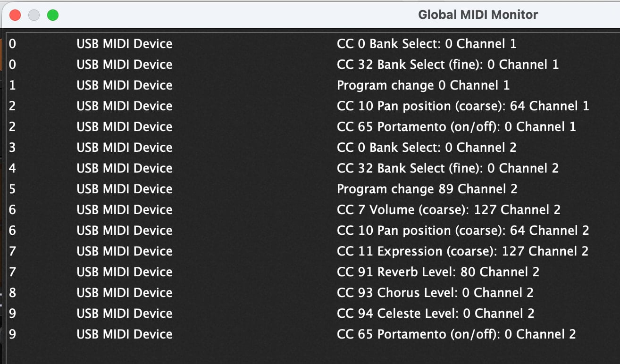The width and height of the screenshot is (620, 364).
Task: Click the CC 7 Volume 127 message
Action: pyautogui.click(x=448, y=210)
